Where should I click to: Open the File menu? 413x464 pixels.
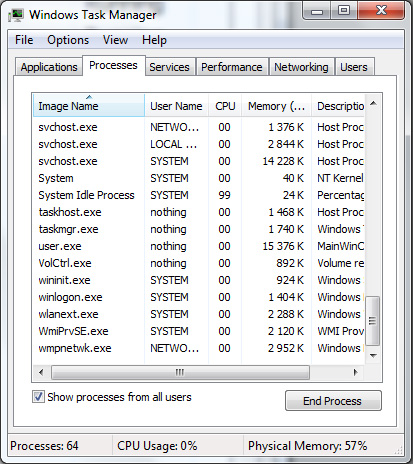[x=24, y=40]
